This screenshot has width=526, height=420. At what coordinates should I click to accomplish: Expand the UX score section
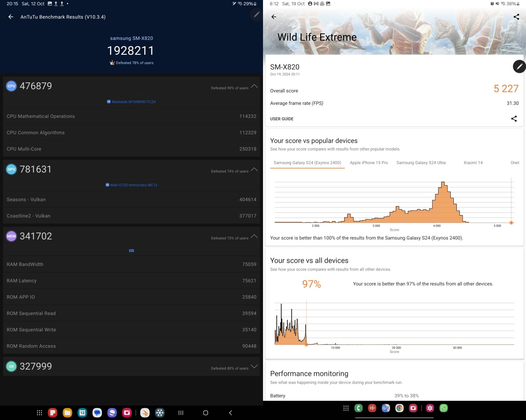pos(254,366)
